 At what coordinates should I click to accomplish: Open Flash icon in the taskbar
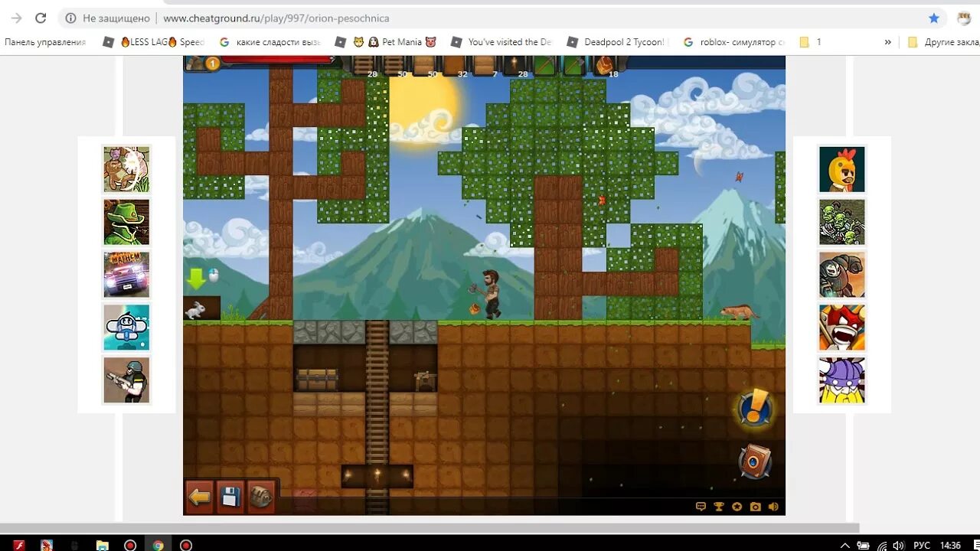point(19,545)
